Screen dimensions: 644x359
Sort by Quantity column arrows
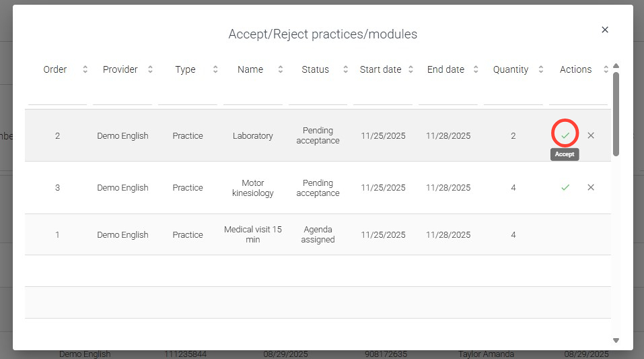pyautogui.click(x=541, y=69)
